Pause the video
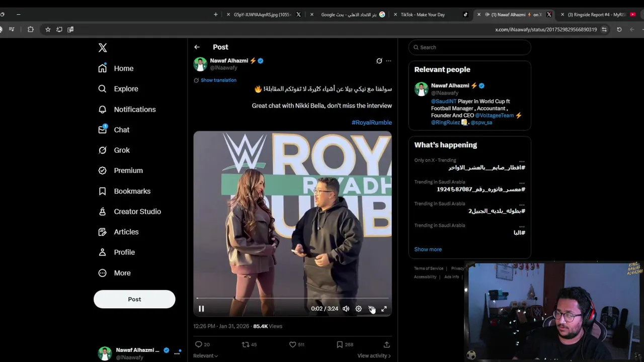The image size is (644, 362). pyautogui.click(x=201, y=309)
